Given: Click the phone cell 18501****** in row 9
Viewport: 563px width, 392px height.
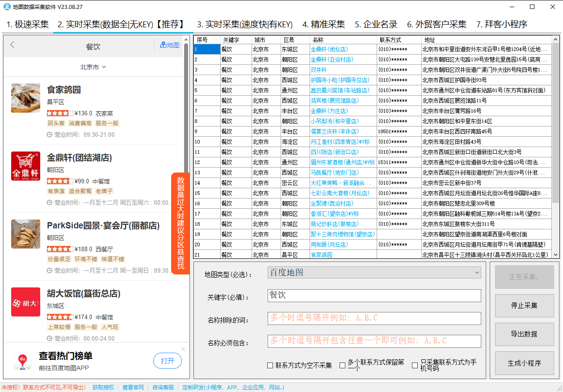Looking at the screenshot, I should [392, 131].
